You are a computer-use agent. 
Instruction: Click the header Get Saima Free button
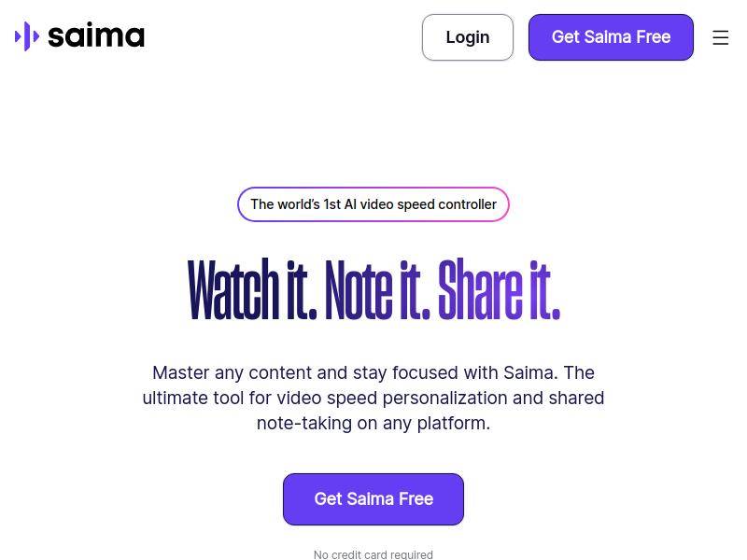[611, 37]
